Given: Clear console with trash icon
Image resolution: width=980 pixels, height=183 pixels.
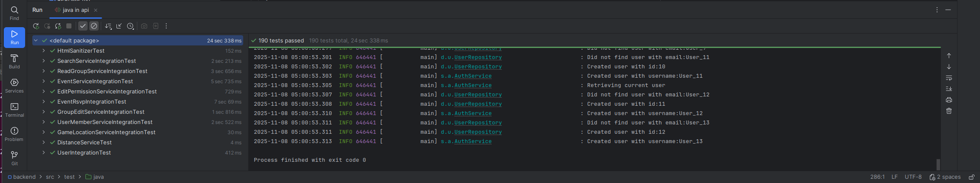Looking at the screenshot, I should tap(949, 111).
